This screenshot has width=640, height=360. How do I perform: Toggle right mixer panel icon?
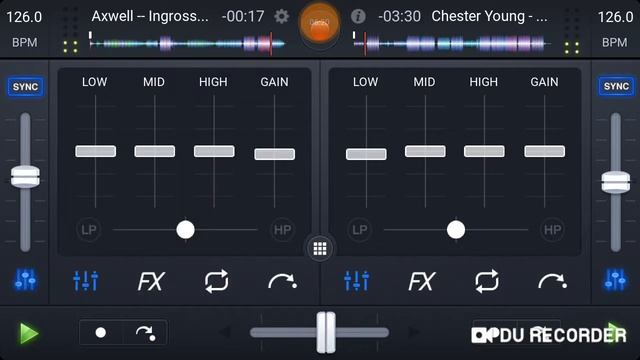tap(616, 280)
